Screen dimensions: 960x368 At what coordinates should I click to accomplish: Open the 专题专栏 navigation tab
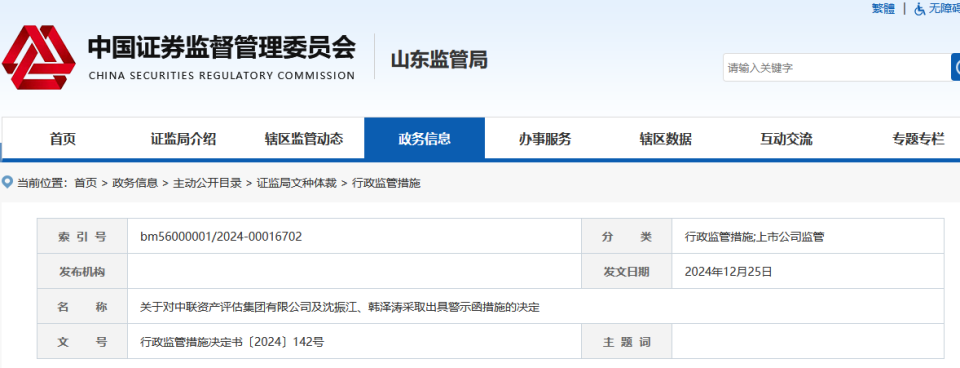click(x=918, y=139)
